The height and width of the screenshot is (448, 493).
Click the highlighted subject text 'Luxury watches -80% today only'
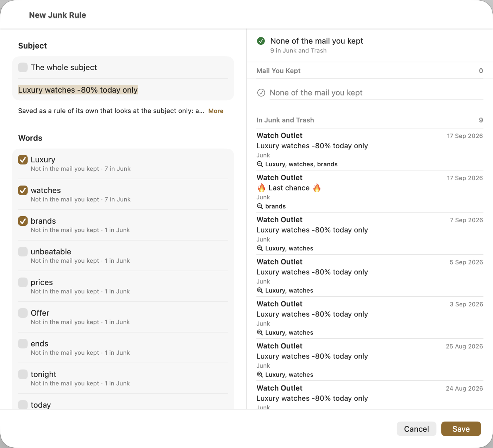pyautogui.click(x=78, y=90)
